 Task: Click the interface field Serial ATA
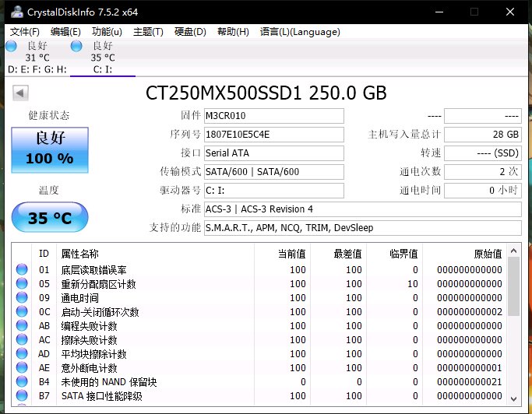point(274,153)
